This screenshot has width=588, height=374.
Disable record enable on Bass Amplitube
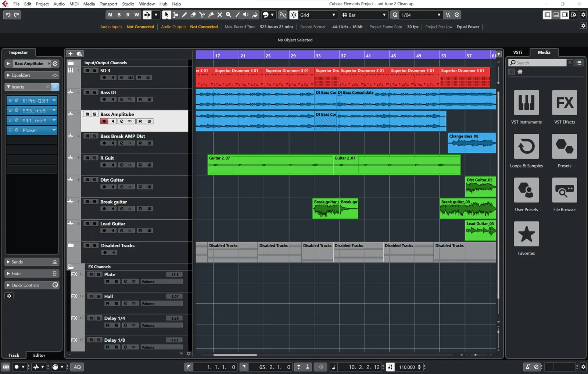104,121
